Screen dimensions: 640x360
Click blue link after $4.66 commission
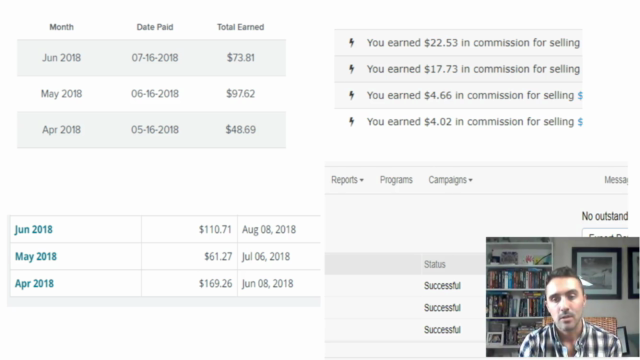580,96
